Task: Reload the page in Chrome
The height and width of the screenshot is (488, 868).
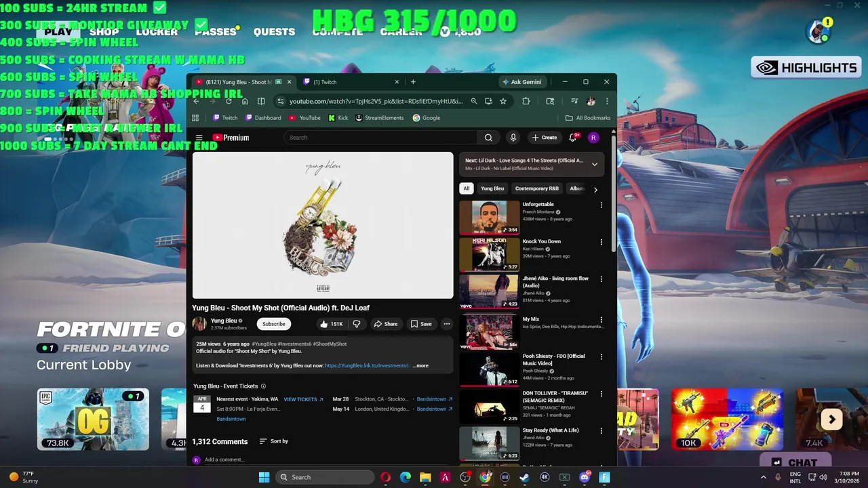Action: [x=229, y=101]
